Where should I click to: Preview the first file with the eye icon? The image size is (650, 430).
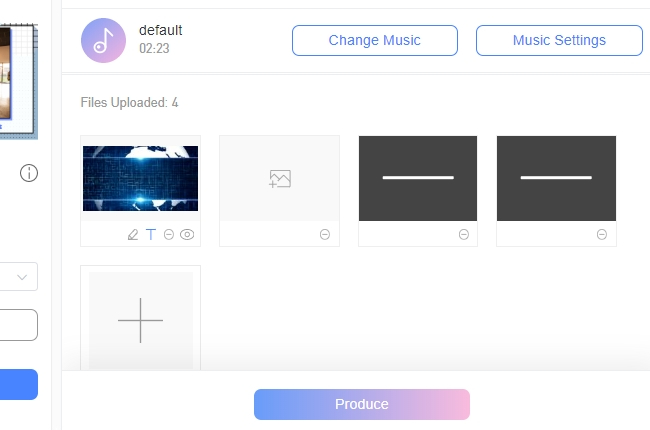coord(187,234)
